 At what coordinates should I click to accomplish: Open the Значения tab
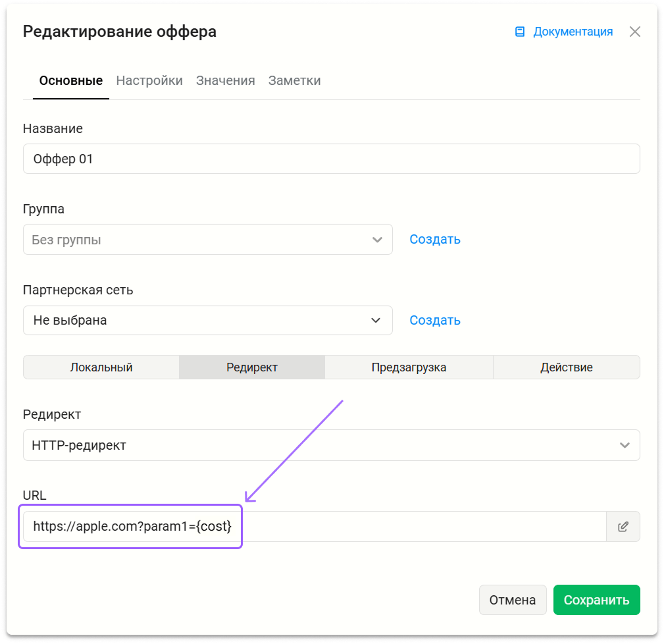[225, 80]
